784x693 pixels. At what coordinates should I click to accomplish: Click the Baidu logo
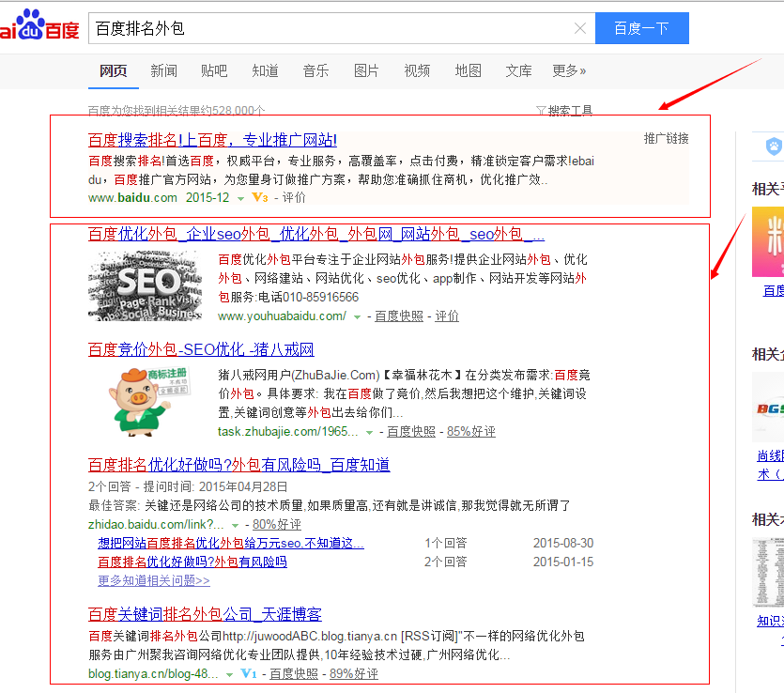click(39, 26)
